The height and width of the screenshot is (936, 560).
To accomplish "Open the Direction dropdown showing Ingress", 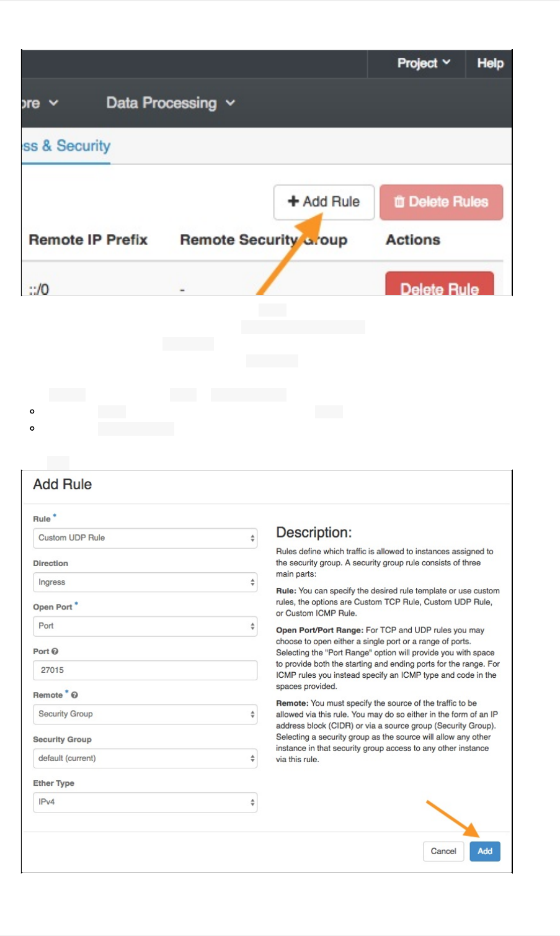I will click(144, 582).
